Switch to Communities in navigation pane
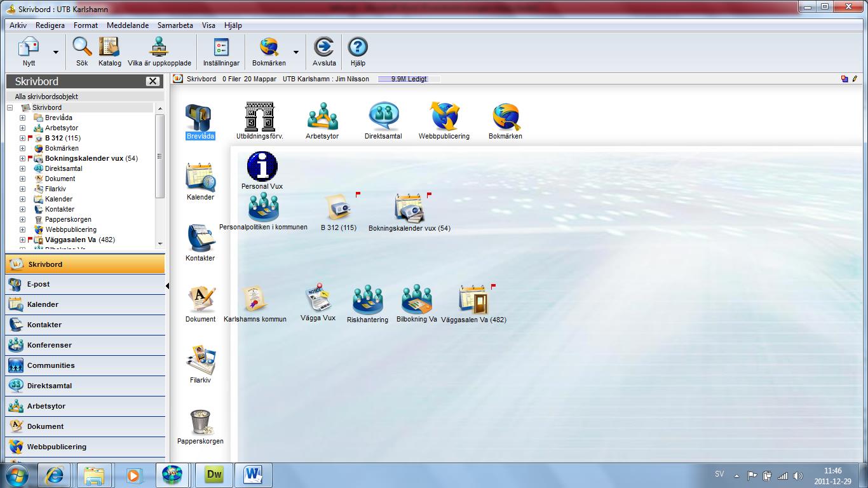The width and height of the screenshot is (868, 488). [85, 365]
